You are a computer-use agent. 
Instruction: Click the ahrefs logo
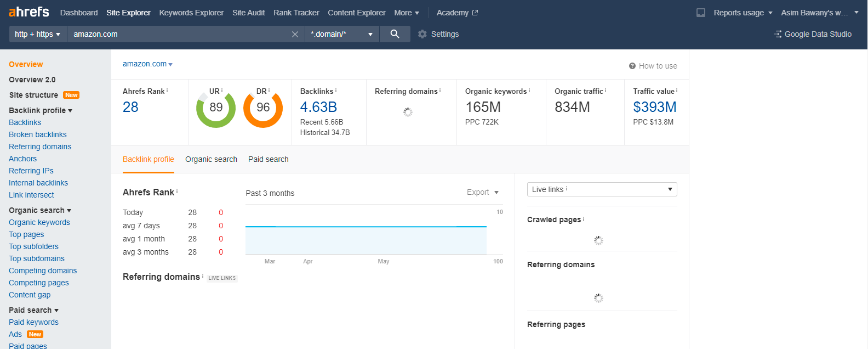coord(29,12)
